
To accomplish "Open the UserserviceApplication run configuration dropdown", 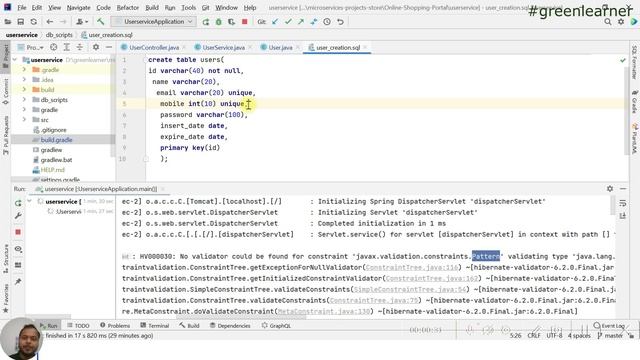I will coord(154,22).
